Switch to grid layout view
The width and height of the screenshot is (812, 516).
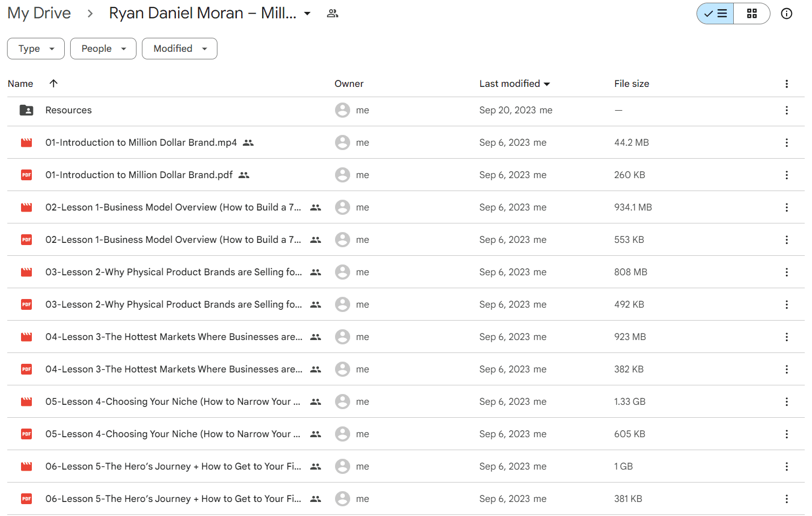pyautogui.click(x=752, y=13)
